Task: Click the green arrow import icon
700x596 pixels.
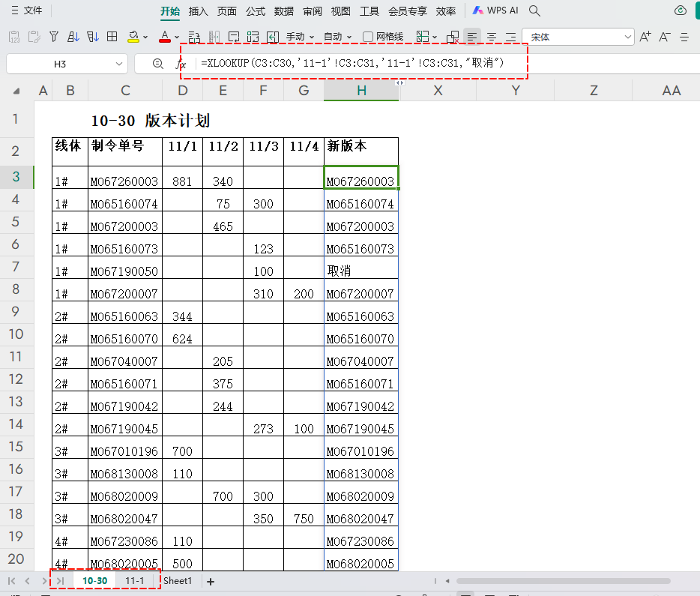Action: point(272,37)
